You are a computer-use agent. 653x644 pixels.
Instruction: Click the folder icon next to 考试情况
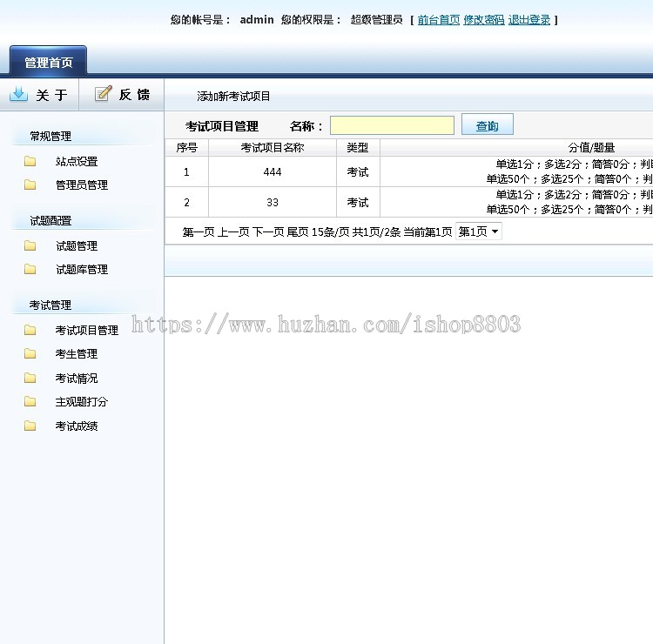coord(30,378)
